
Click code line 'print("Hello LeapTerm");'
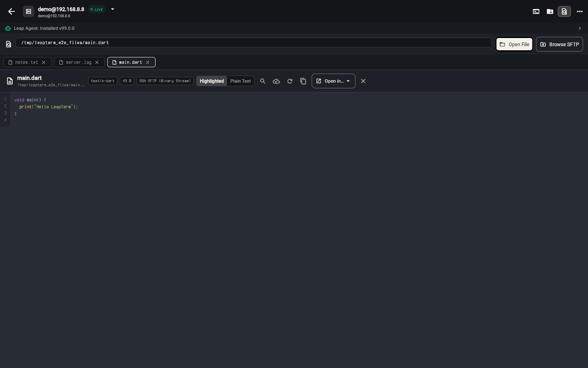coord(48,107)
